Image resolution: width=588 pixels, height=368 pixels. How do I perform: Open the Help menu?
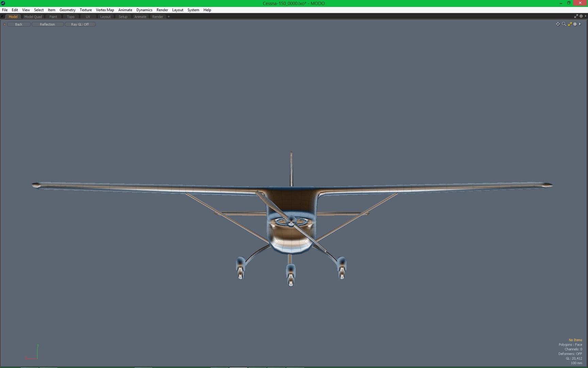pyautogui.click(x=207, y=10)
